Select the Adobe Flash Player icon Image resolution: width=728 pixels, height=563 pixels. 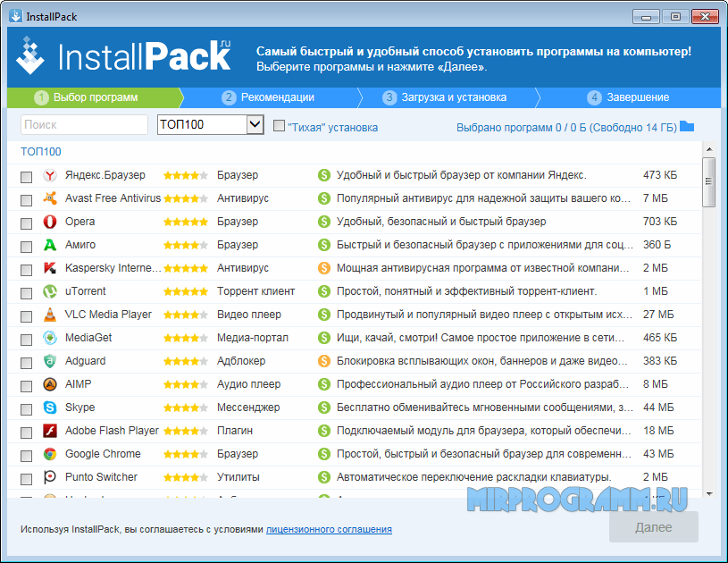(x=50, y=431)
